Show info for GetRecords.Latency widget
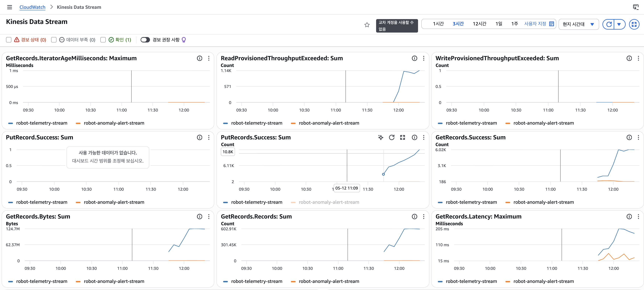This screenshot has height=290, width=644. (629, 217)
